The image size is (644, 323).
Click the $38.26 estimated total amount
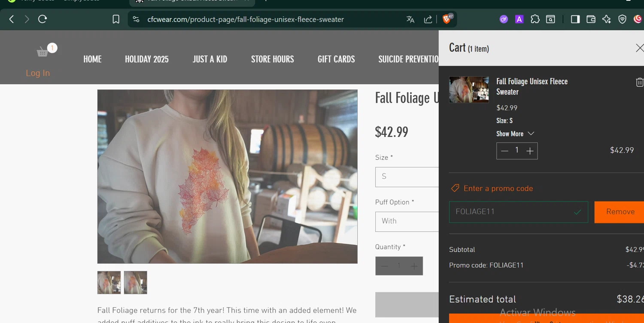click(630, 299)
